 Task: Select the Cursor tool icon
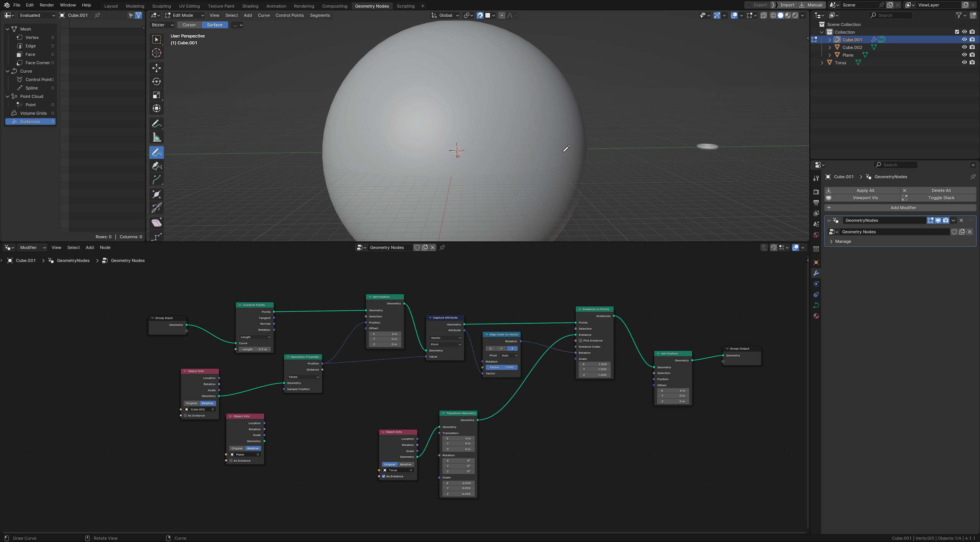tap(156, 53)
